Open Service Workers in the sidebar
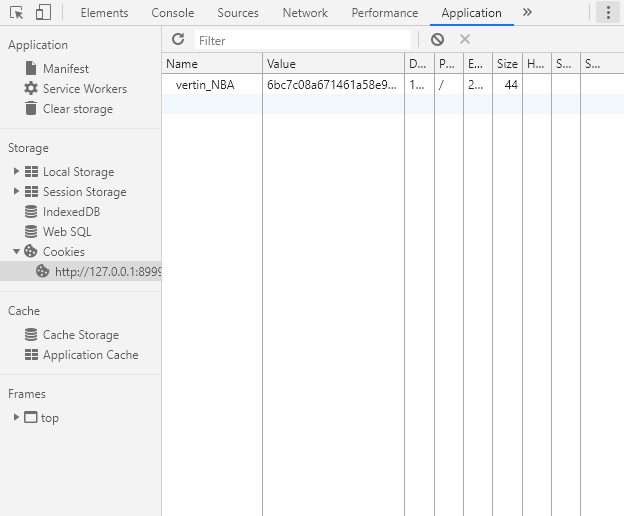 [x=84, y=89]
